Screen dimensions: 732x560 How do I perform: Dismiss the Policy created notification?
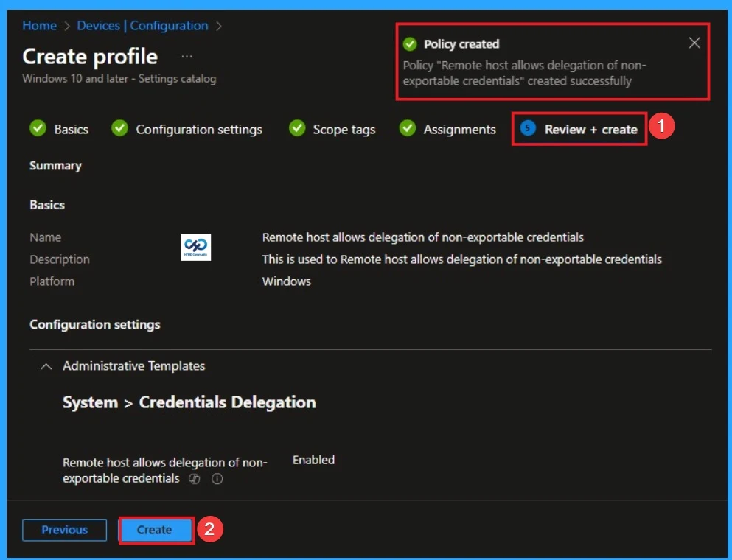coord(694,43)
